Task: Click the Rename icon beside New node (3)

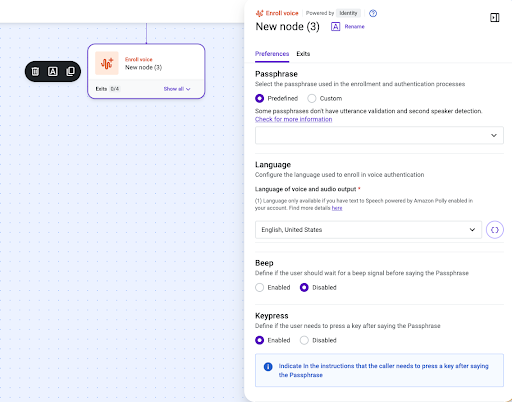Action: click(335, 27)
